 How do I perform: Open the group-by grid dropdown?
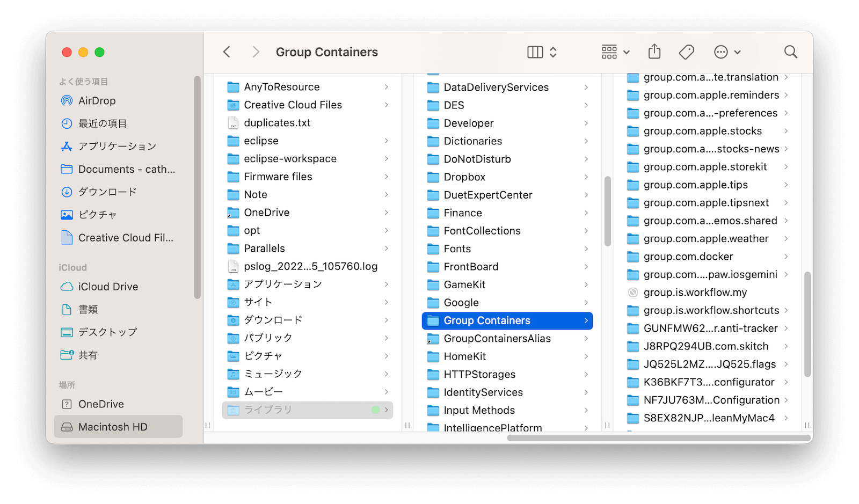615,52
